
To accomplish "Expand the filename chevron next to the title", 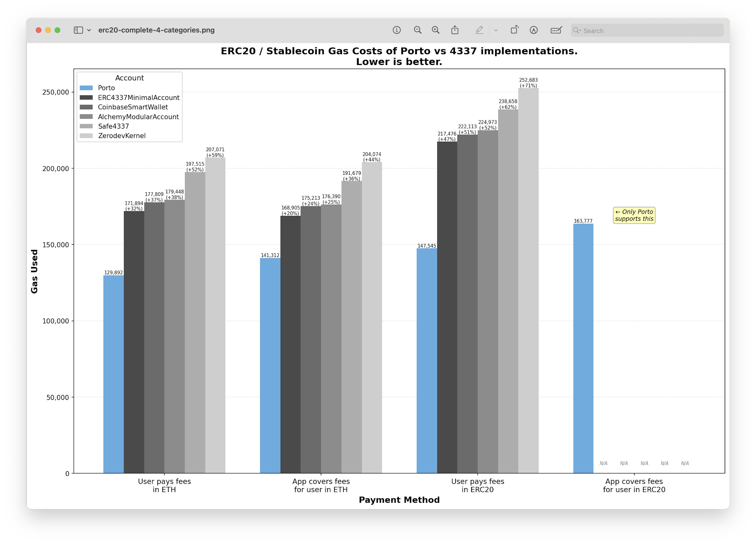I will click(x=89, y=30).
